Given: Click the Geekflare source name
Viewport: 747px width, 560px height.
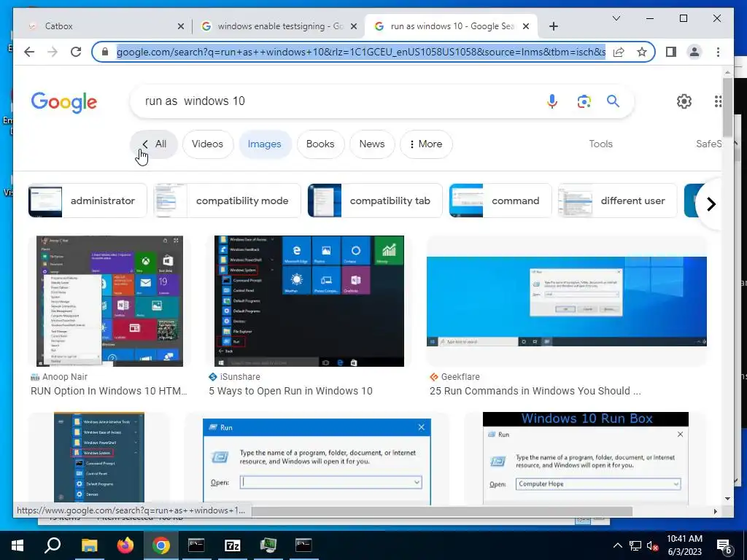Looking at the screenshot, I should click(460, 377).
